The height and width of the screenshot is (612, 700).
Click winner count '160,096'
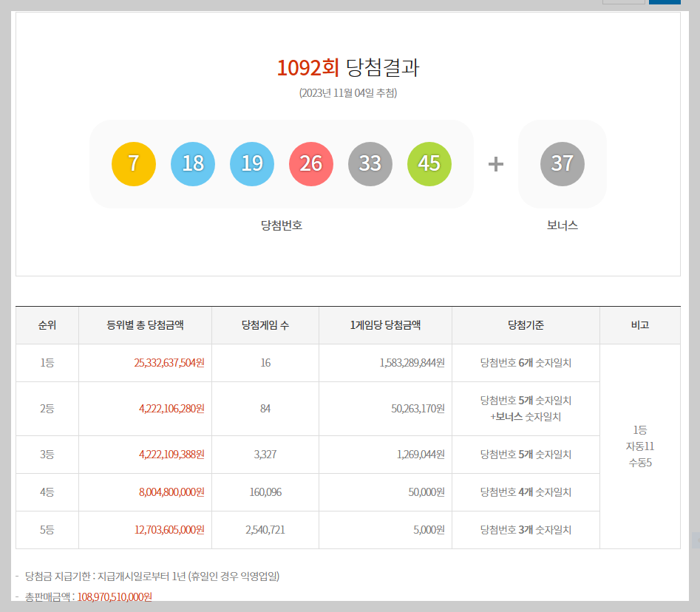point(265,492)
